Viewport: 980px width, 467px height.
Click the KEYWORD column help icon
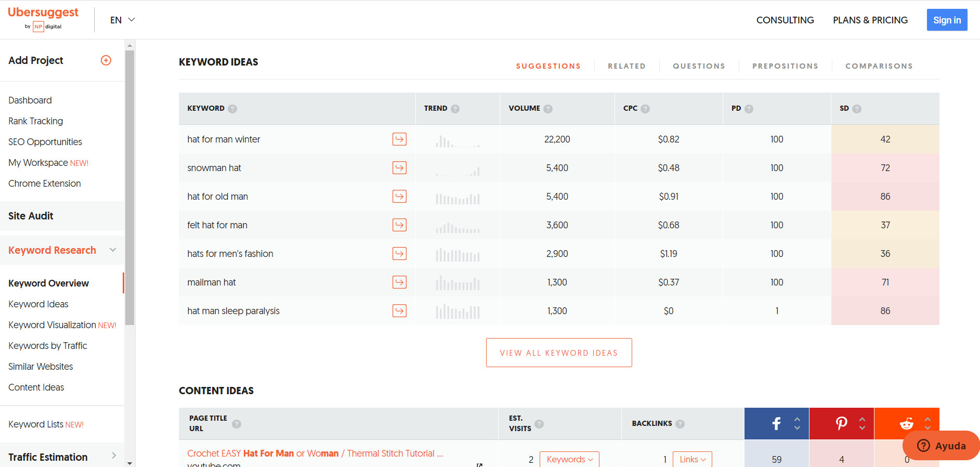click(x=232, y=109)
